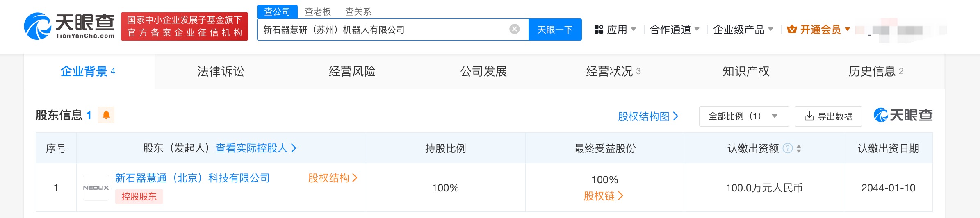Open the 知识产权 tab
980x218 pixels.
pyautogui.click(x=746, y=71)
